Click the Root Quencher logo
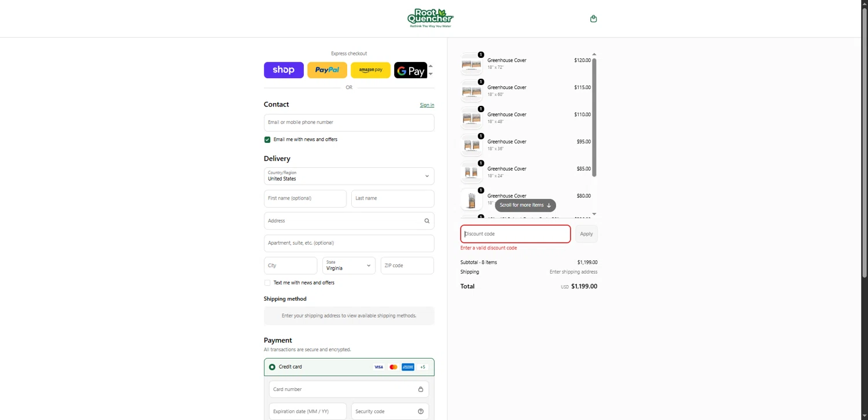Screen dimensions: 868x420 tap(430, 18)
